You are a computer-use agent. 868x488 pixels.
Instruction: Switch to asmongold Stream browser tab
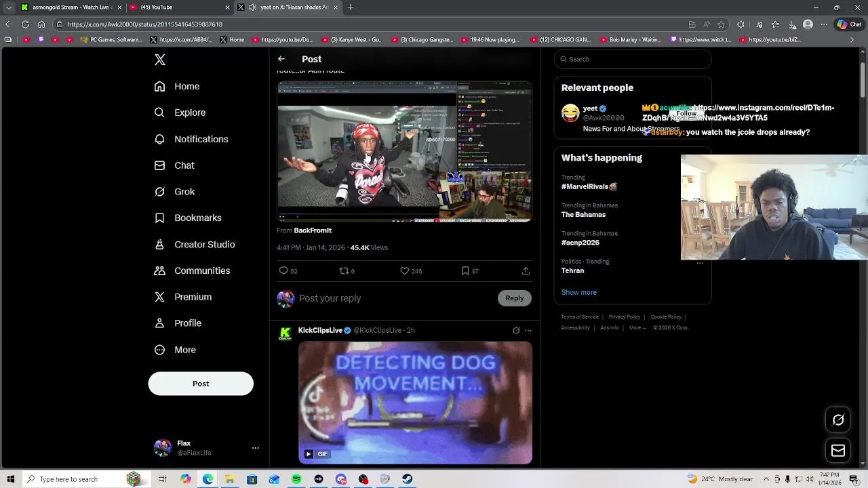pos(71,7)
